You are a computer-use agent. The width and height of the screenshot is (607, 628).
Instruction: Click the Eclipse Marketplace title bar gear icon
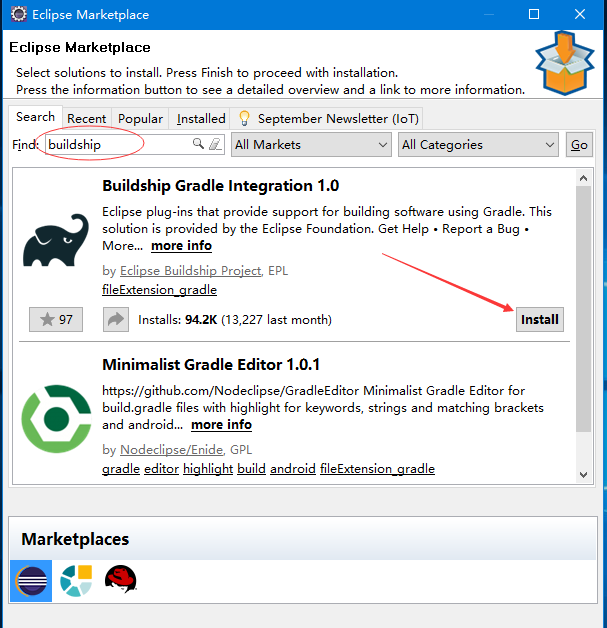click(18, 14)
